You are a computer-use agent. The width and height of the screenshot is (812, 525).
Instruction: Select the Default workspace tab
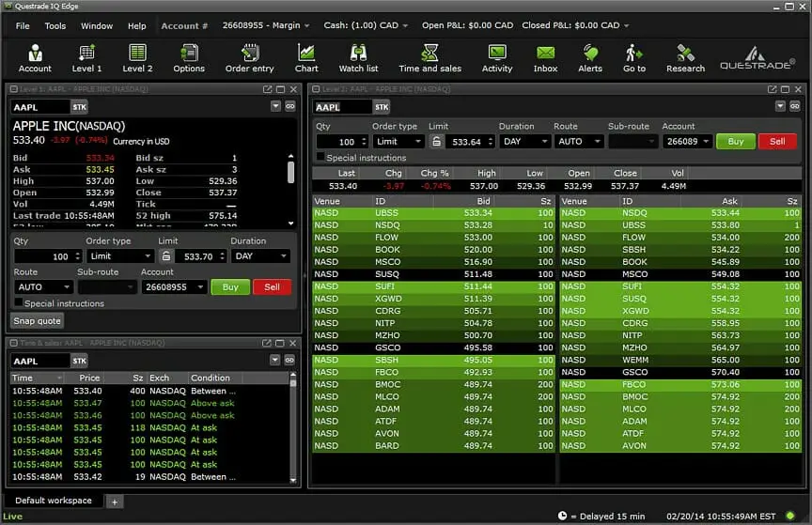[x=54, y=501]
